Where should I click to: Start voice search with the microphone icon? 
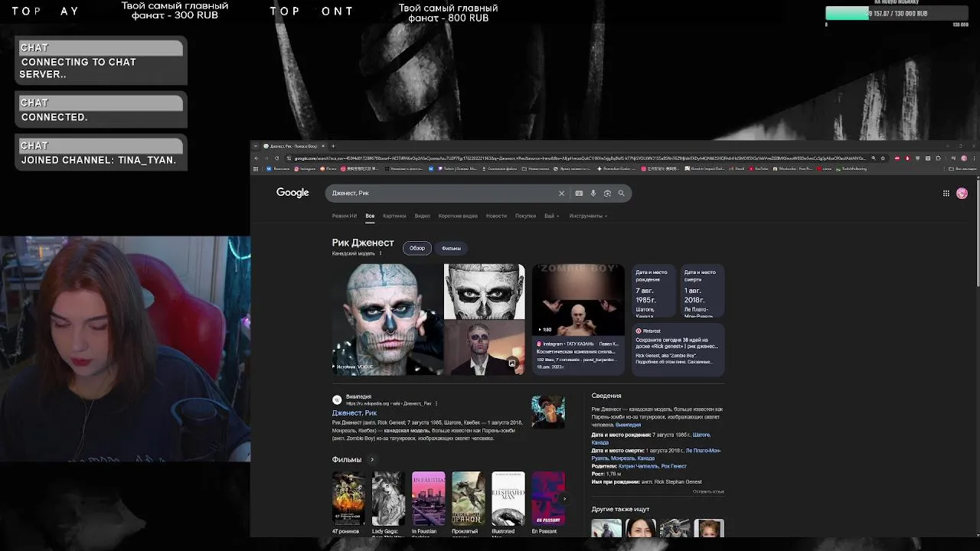[x=593, y=194]
